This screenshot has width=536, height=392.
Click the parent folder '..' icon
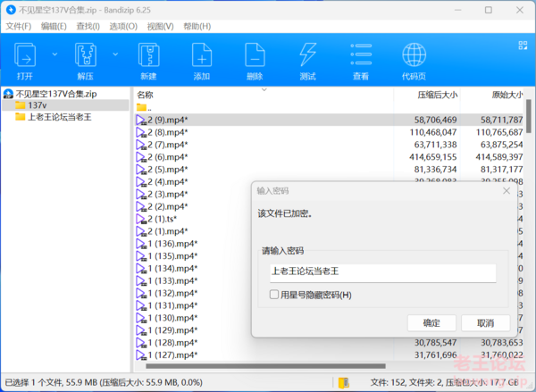click(141, 108)
